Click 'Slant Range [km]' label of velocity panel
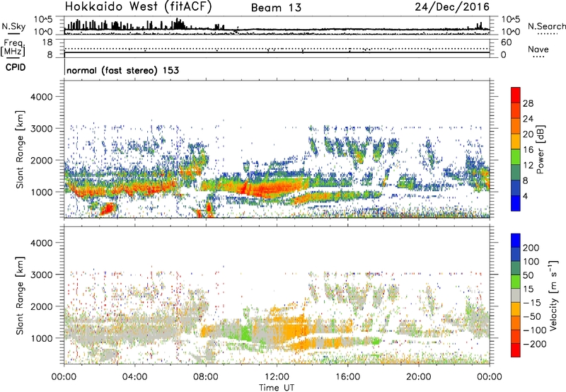 pos(20,295)
